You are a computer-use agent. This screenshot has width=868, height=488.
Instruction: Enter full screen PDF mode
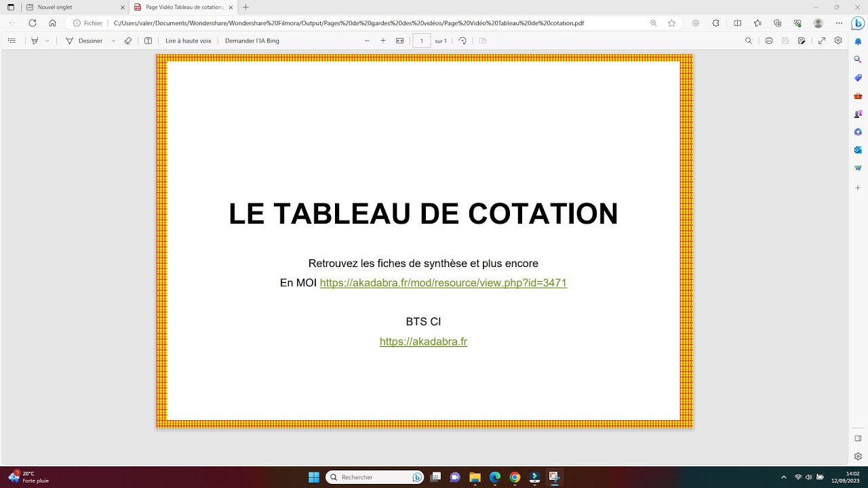click(822, 41)
